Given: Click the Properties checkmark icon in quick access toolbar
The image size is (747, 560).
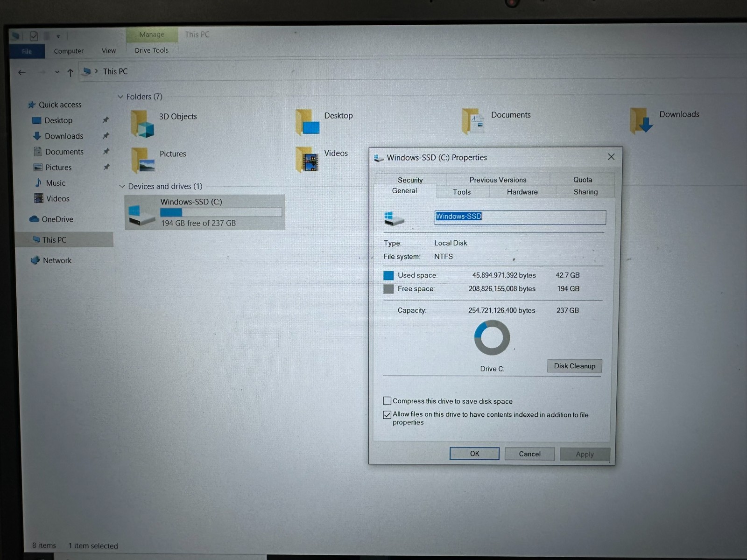Looking at the screenshot, I should 34,36.
